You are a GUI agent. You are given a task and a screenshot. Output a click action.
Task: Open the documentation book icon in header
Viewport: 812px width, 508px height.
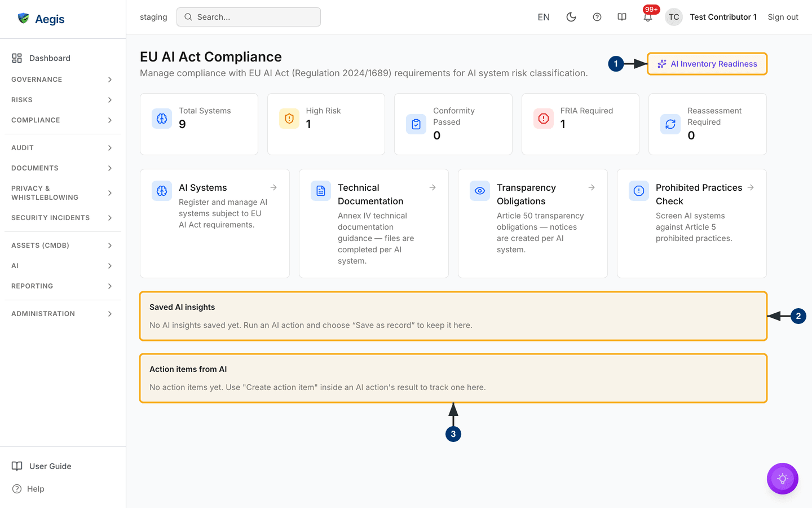pos(622,17)
